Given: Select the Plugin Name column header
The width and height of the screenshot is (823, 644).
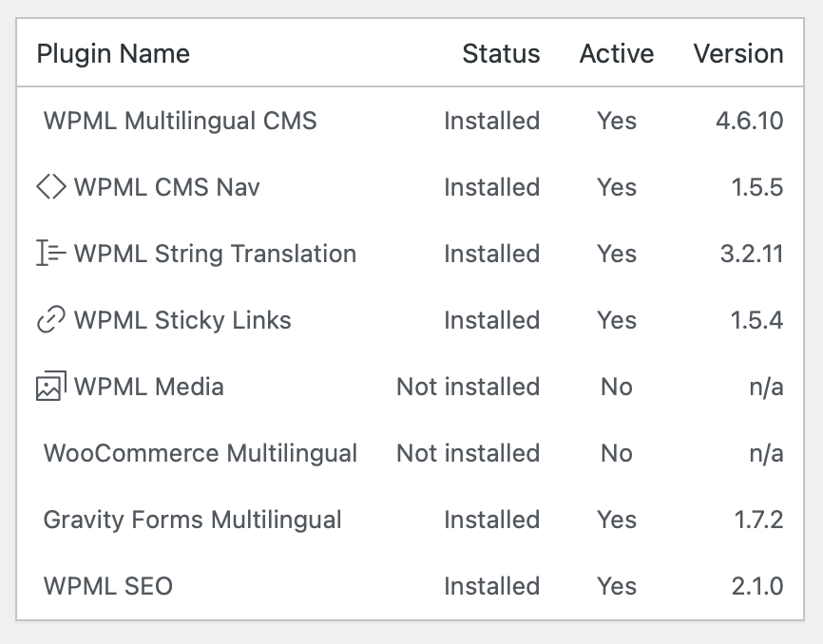Looking at the screenshot, I should click(x=113, y=54).
